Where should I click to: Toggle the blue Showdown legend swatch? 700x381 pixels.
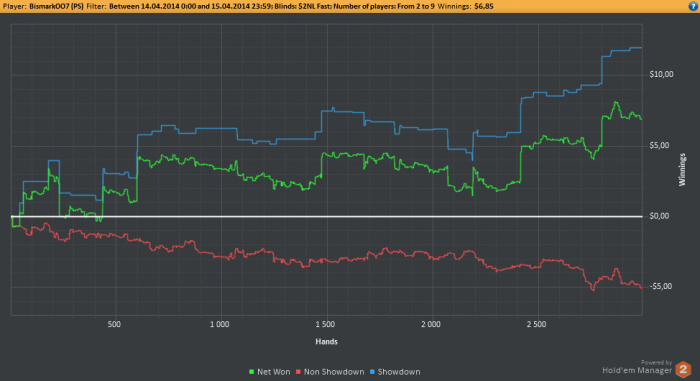coord(372,372)
